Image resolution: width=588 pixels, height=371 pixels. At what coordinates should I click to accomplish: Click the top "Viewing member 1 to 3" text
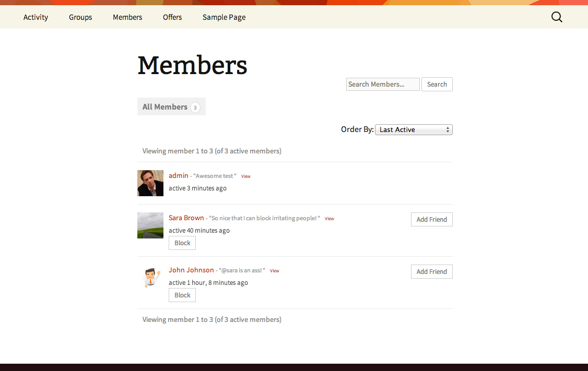212,151
